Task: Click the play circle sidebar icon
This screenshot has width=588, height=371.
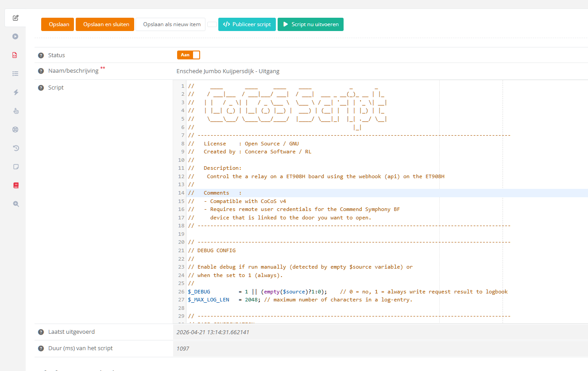Action: coord(15,36)
